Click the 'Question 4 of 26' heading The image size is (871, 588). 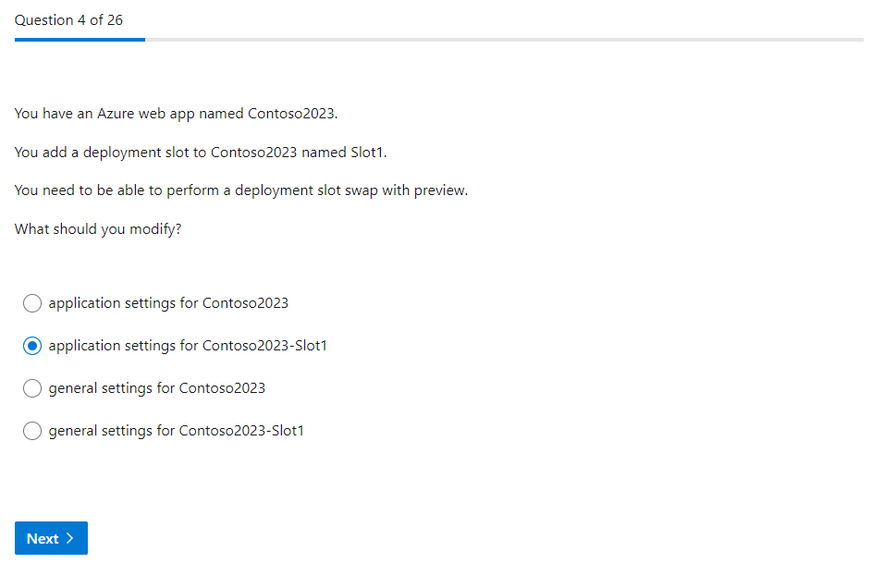[x=68, y=20]
